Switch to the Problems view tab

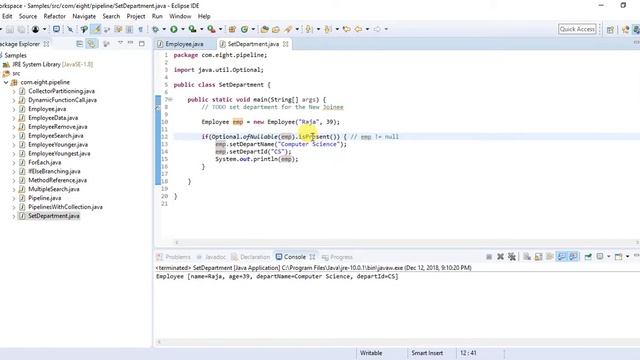174,257
